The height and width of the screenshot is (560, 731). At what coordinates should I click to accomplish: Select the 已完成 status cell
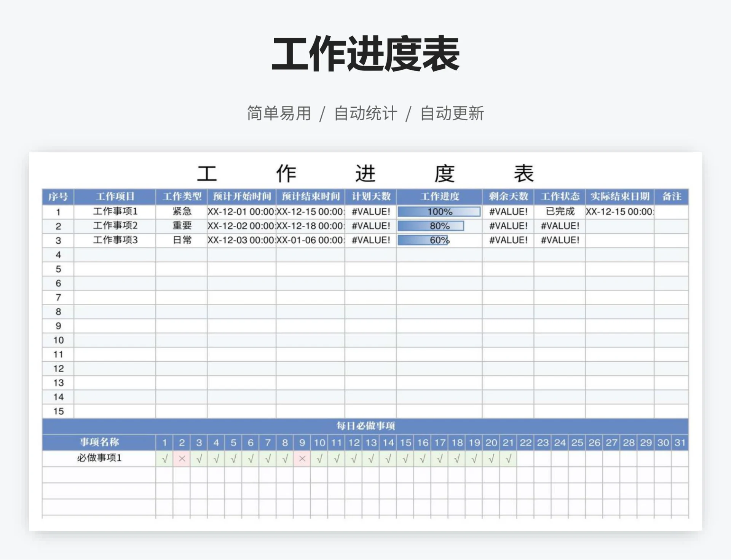[x=560, y=212]
